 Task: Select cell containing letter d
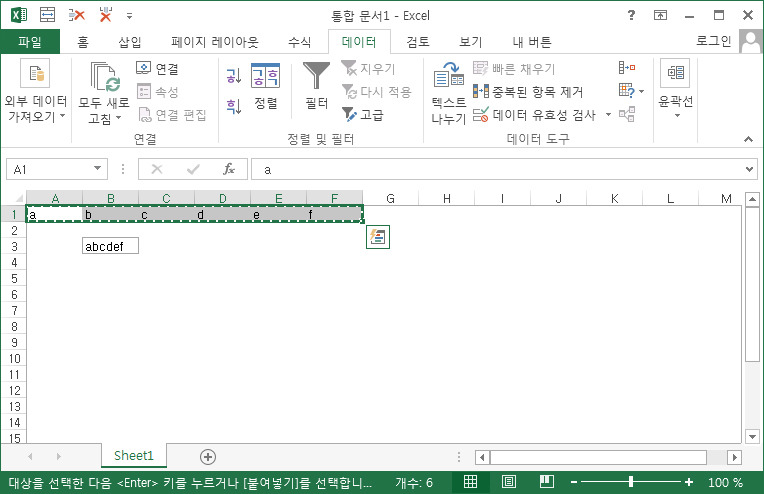click(222, 214)
